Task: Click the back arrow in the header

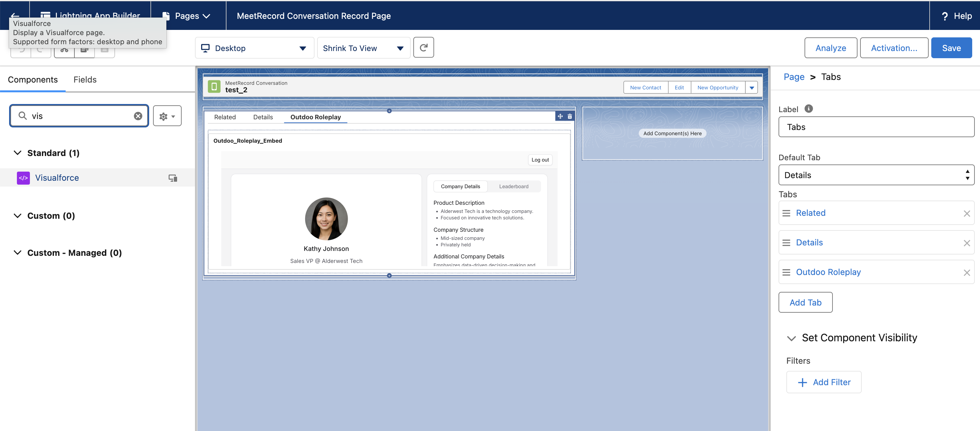Action: [15, 15]
